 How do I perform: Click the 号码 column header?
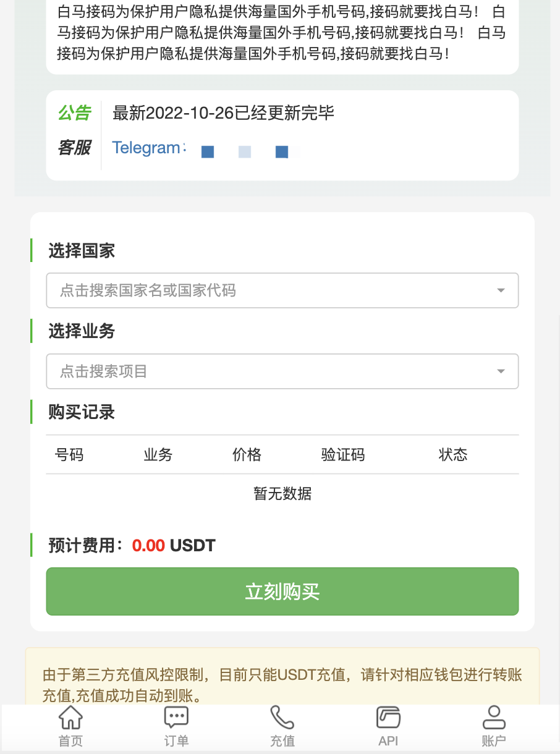click(69, 455)
